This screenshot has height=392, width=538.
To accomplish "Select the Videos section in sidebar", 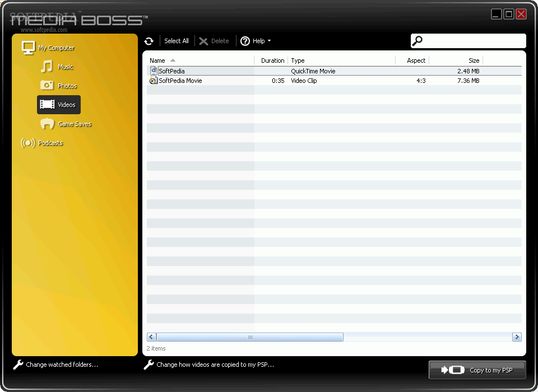I will [59, 105].
